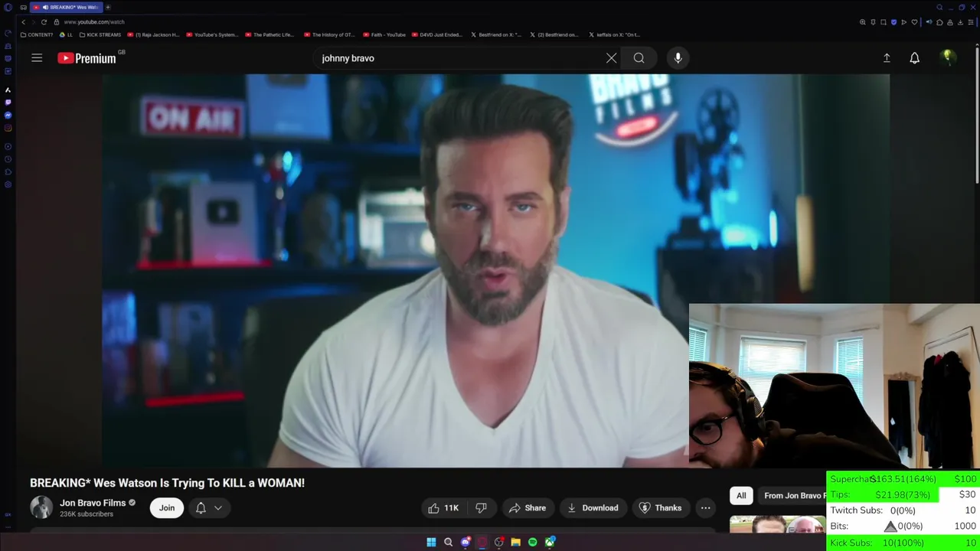This screenshot has width=980, height=551.
Task: Open the CONTENT? bookmark folder
Action: pos(37,34)
